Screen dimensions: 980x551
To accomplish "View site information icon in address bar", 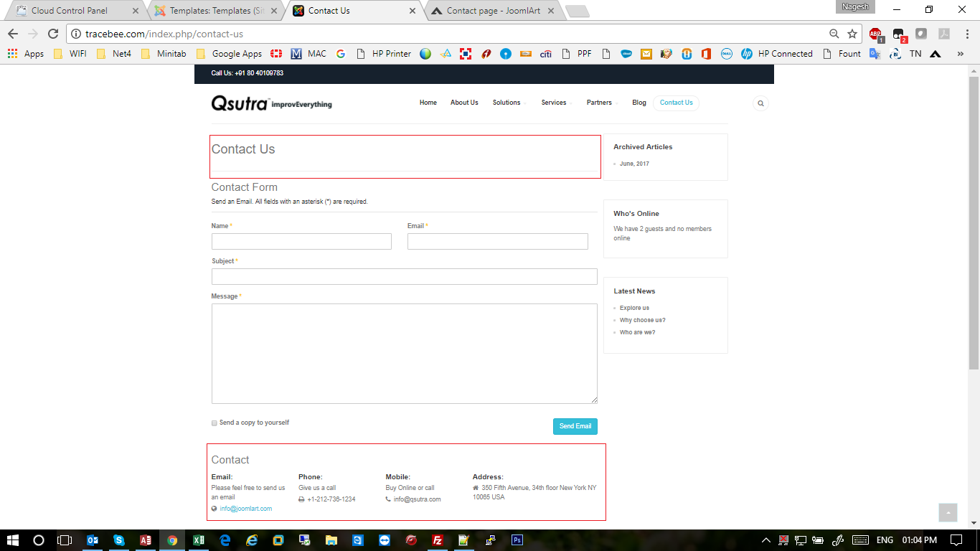I will pyautogui.click(x=76, y=34).
